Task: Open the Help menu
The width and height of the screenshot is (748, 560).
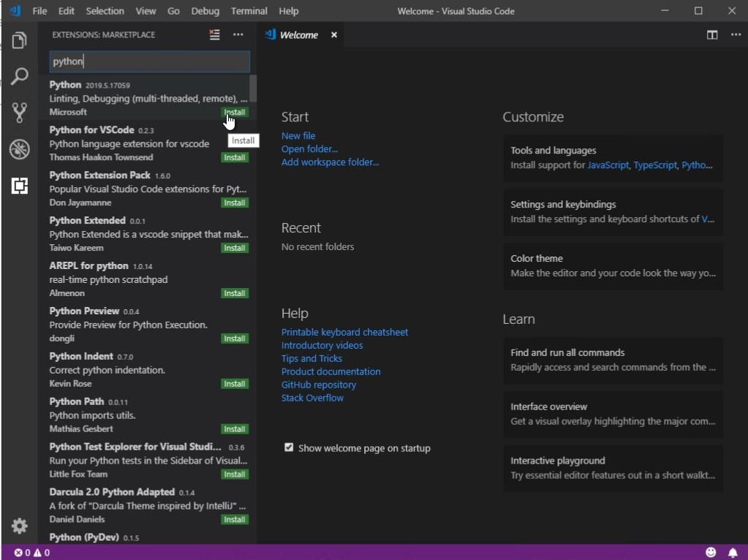Action: pyautogui.click(x=289, y=11)
